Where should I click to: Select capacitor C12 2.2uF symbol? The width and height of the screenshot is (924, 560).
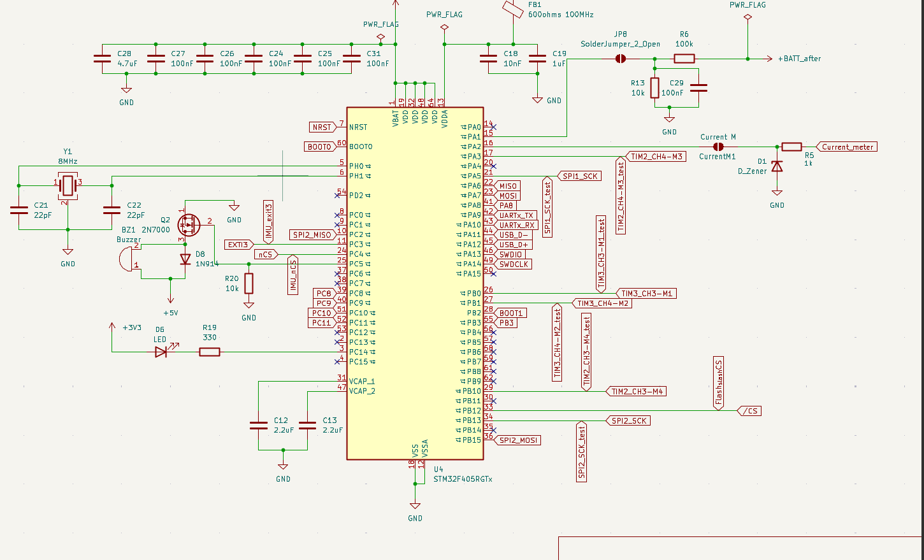(259, 426)
